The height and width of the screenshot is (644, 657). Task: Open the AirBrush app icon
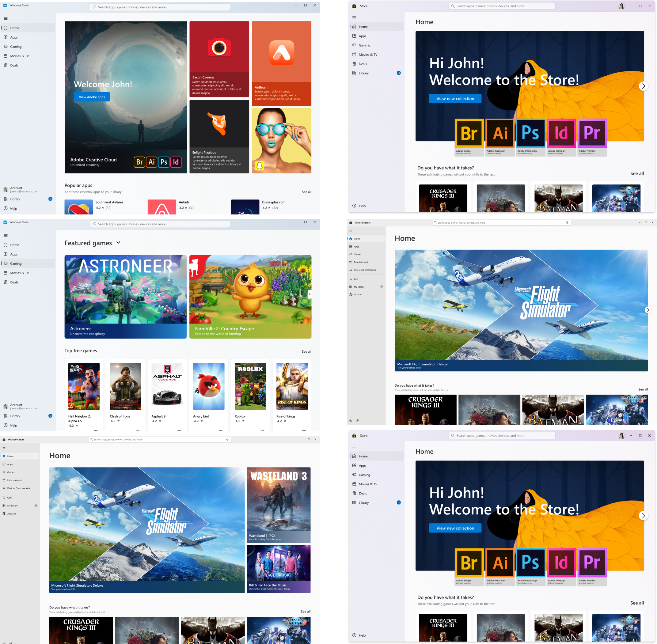[x=282, y=52]
